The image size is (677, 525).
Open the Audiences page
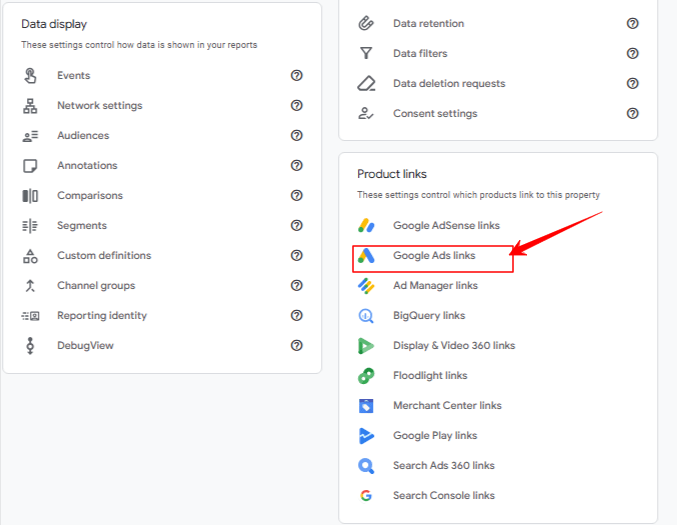point(83,136)
